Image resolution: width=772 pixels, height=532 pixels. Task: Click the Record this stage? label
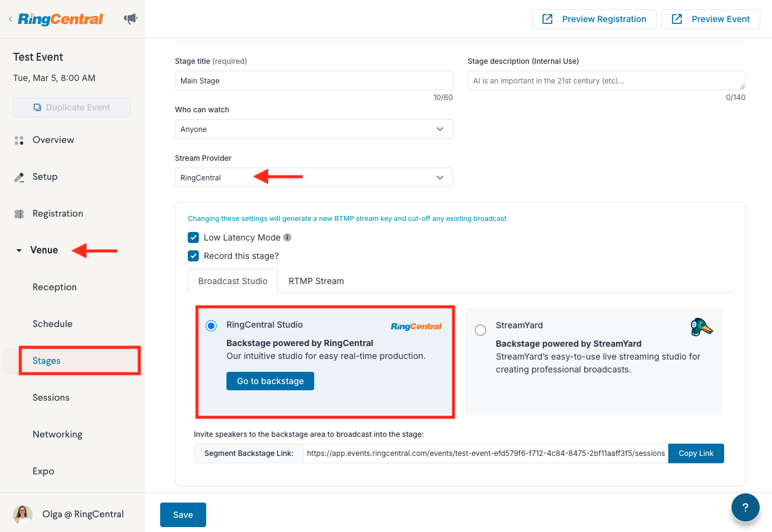241,256
